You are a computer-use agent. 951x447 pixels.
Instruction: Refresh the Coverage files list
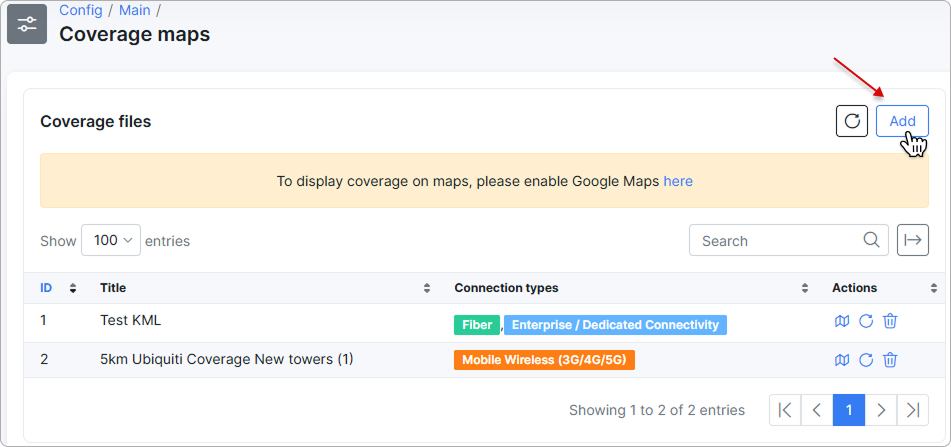[x=852, y=121]
